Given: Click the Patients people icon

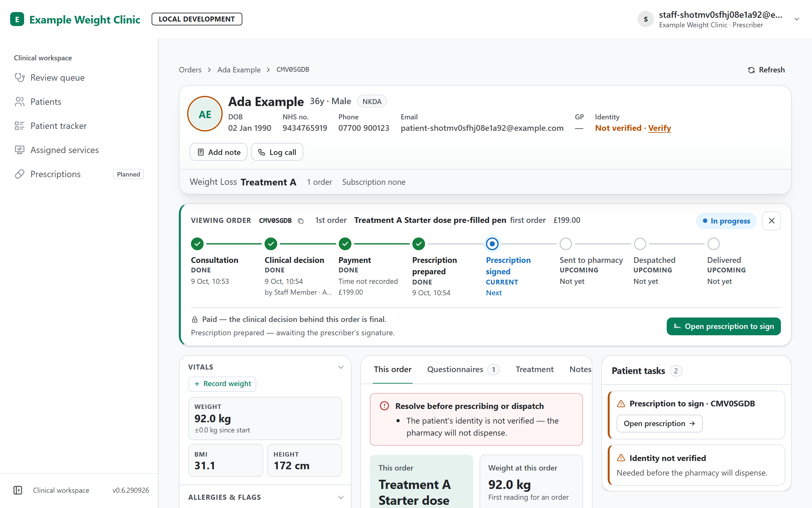Looking at the screenshot, I should pyautogui.click(x=19, y=102).
